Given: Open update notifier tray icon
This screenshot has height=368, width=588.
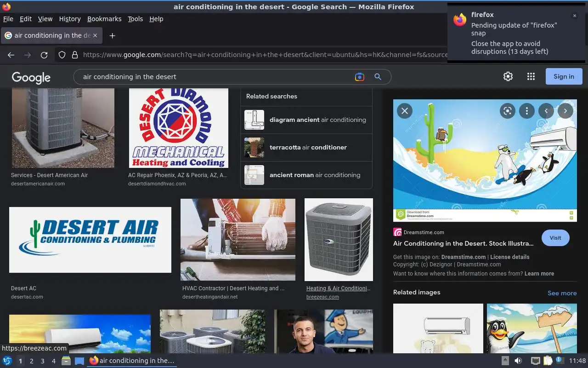Looking at the screenshot, I should [559, 360].
